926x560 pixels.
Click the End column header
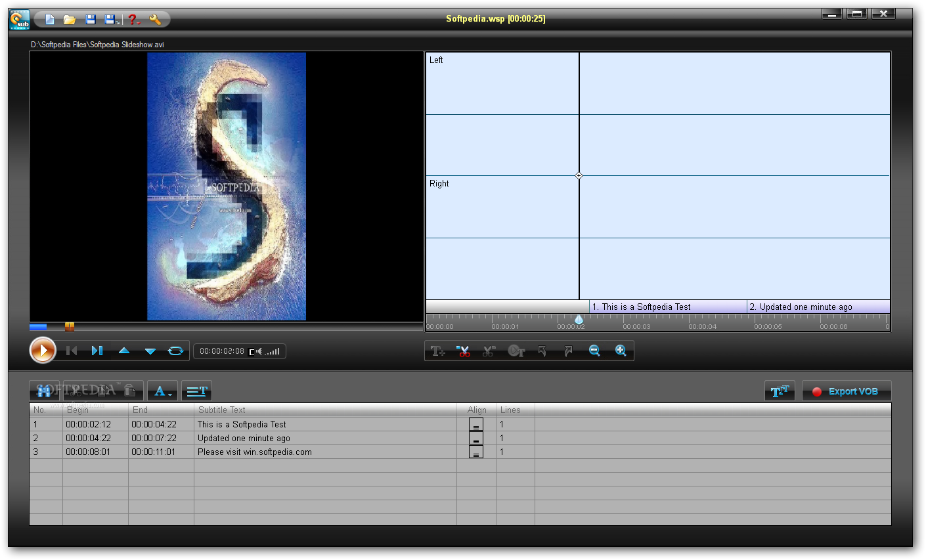click(140, 410)
